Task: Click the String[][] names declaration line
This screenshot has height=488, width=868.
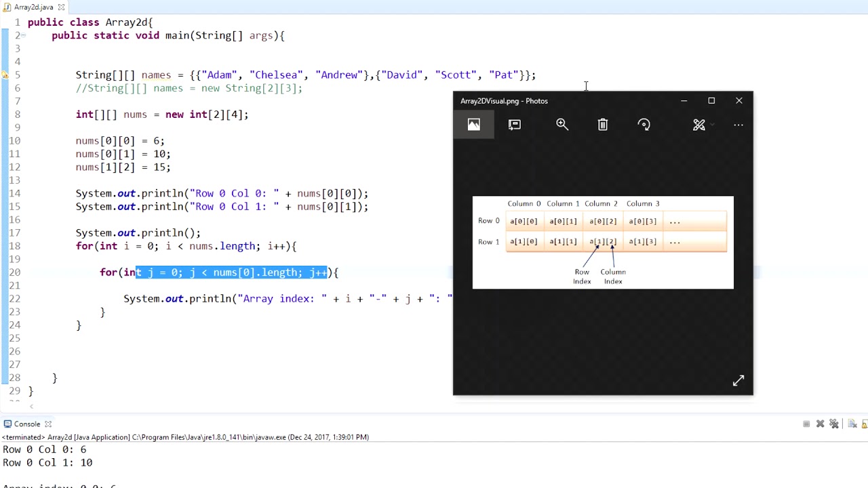Action: point(305,75)
